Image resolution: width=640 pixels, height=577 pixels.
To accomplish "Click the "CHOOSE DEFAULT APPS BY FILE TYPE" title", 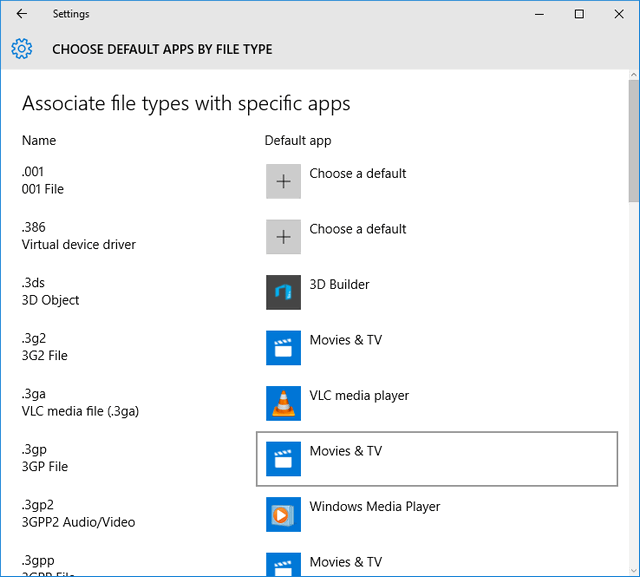I will pos(162,49).
